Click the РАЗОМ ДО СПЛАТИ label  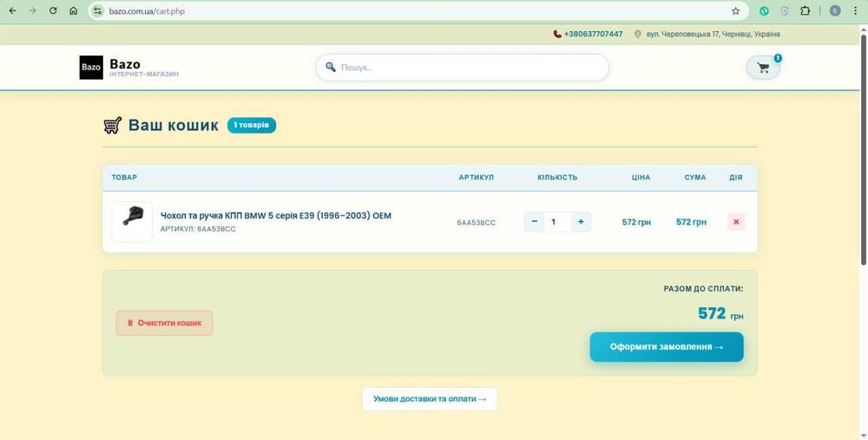[704, 289]
